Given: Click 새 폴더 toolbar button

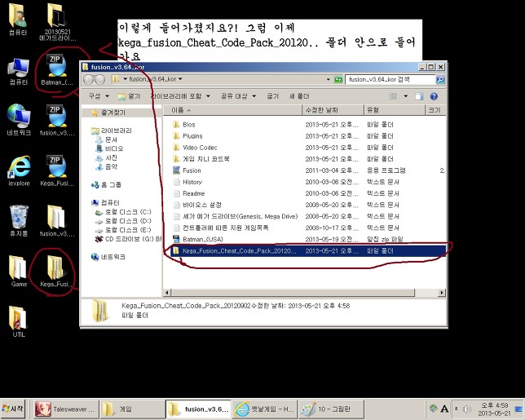Looking at the screenshot, I should pyautogui.click(x=299, y=96).
